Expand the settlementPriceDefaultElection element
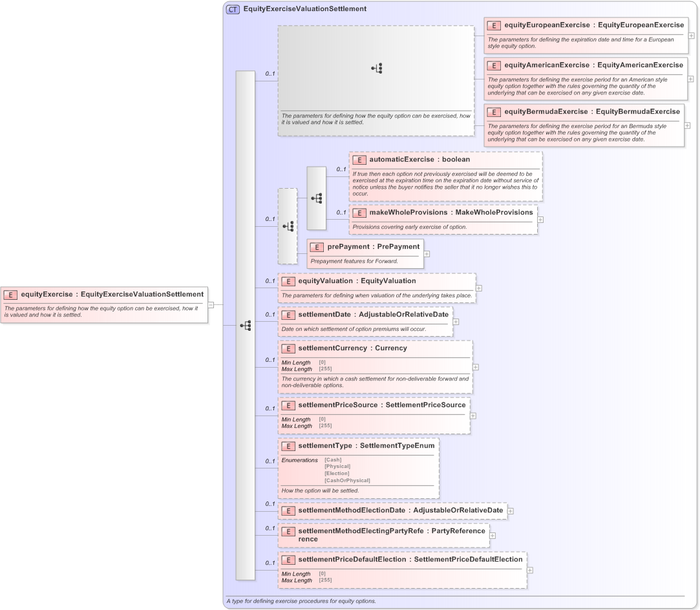Viewport: 700px width, 610px height. click(x=530, y=571)
